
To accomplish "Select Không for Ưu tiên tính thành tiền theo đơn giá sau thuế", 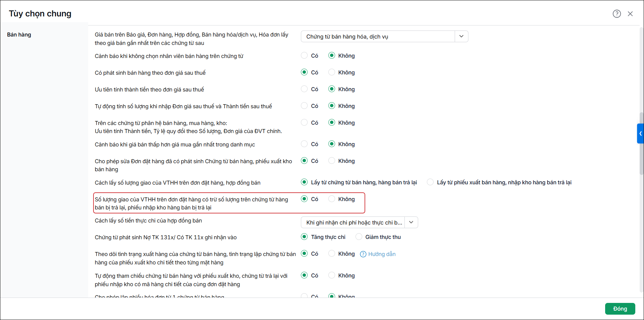I will click(x=332, y=89).
